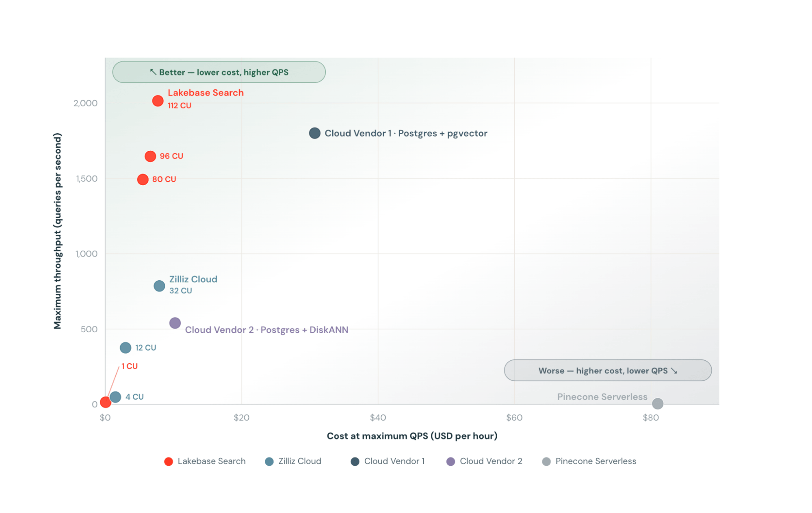Click the 'Better — lower cost, higher QPS' badge
This screenshot has height=513, width=812.
[x=219, y=72]
